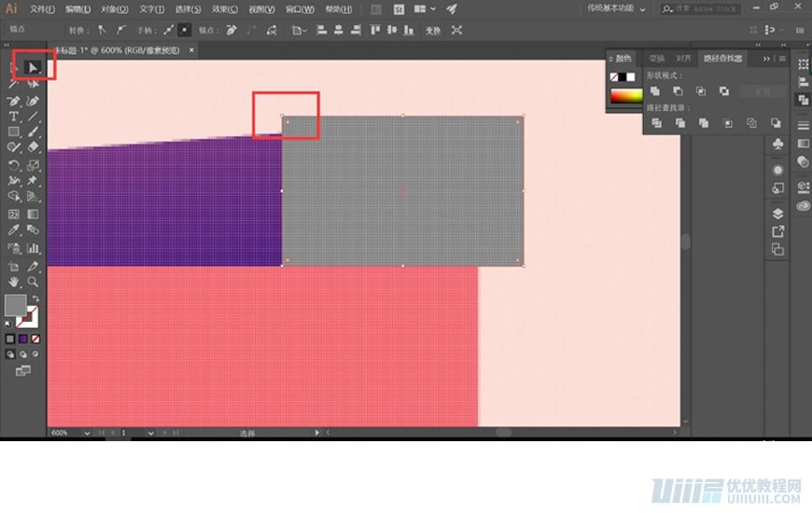Align selection to vertical top
The image size is (812, 513).
(375, 30)
